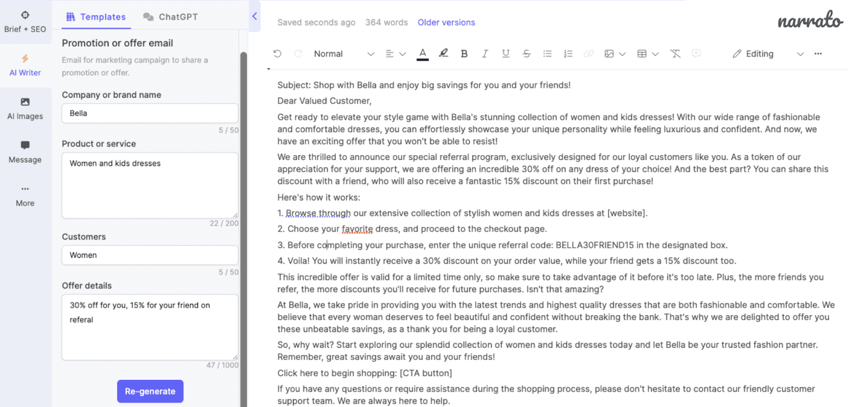Click the pencil icon beside Editing
868x407 pixels.
point(737,54)
